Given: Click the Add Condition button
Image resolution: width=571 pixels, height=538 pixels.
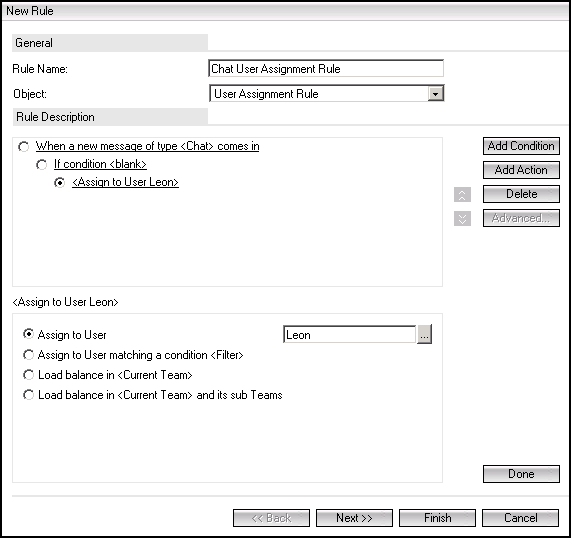Looking at the screenshot, I should (521, 146).
